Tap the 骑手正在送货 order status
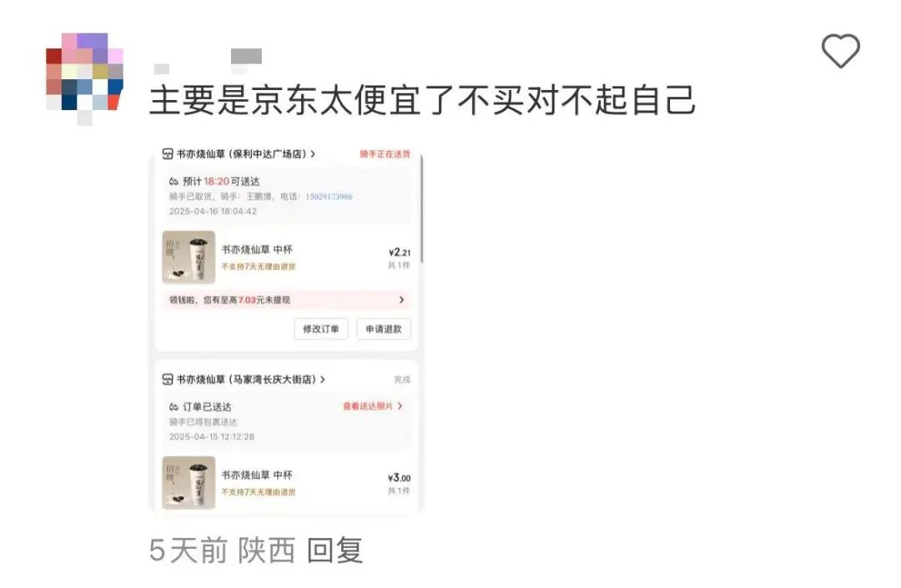 pyautogui.click(x=385, y=154)
